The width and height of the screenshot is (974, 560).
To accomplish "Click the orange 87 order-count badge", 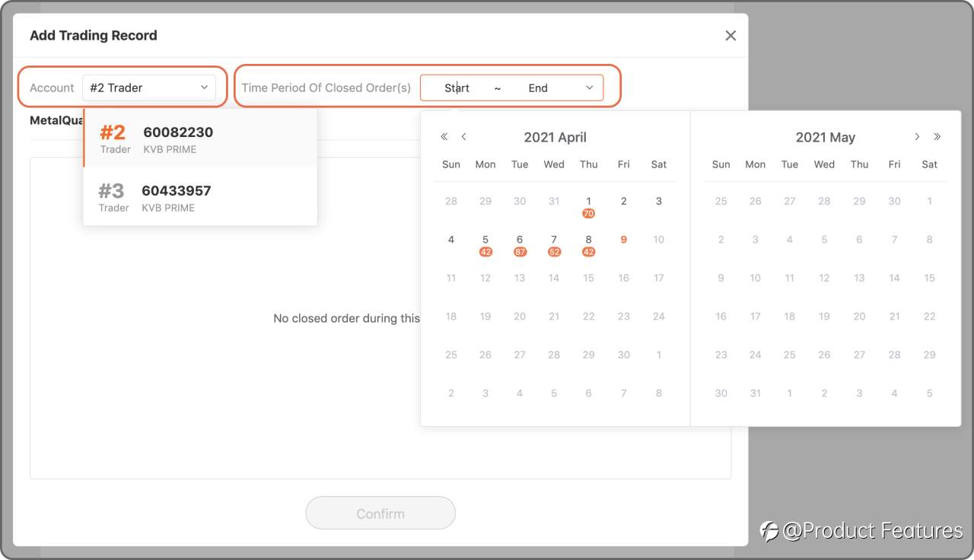I will 520,252.
